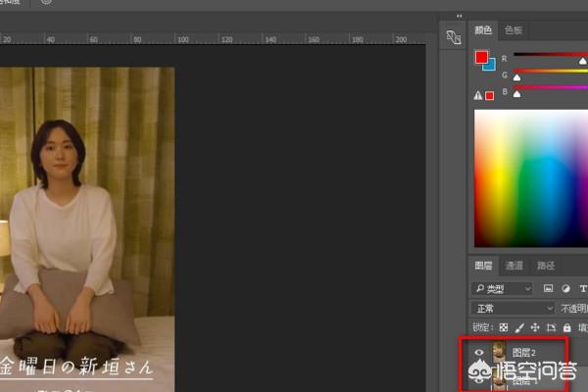Toggle lock transparent pixels icon
Screen dimensions: 588x392
pyautogui.click(x=504, y=327)
